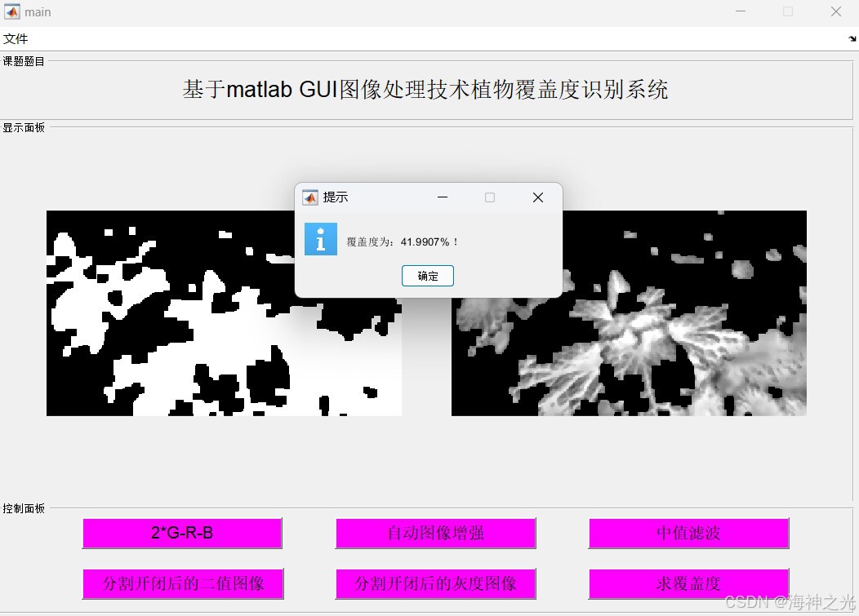Click the grayscale plant image
Viewport: 859px width, 616px height.
point(629,313)
